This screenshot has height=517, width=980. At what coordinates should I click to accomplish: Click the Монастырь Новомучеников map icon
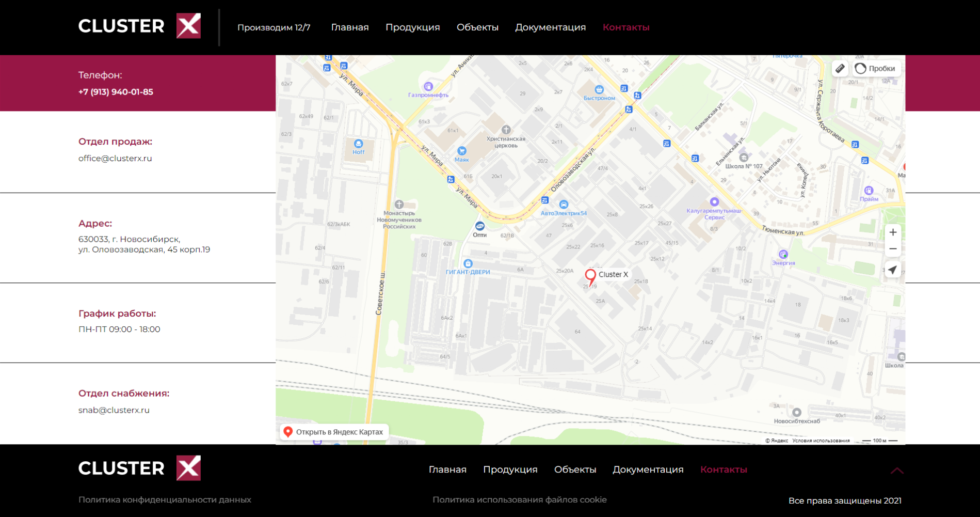tap(399, 205)
